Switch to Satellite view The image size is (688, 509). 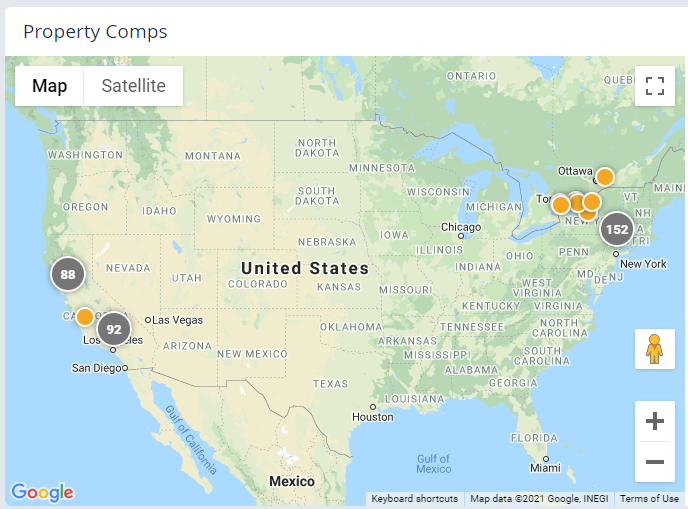coord(133,86)
